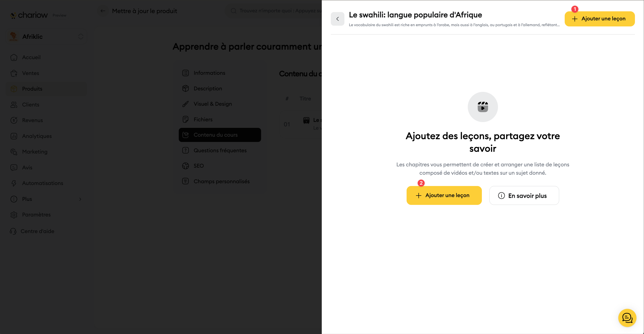Open the chat support bubble icon
Image resolution: width=644 pixels, height=334 pixels.
tap(627, 318)
